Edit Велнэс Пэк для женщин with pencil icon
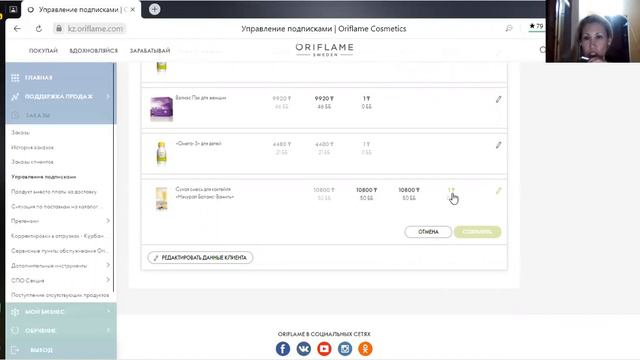This screenshot has width=640, height=360. (x=498, y=99)
